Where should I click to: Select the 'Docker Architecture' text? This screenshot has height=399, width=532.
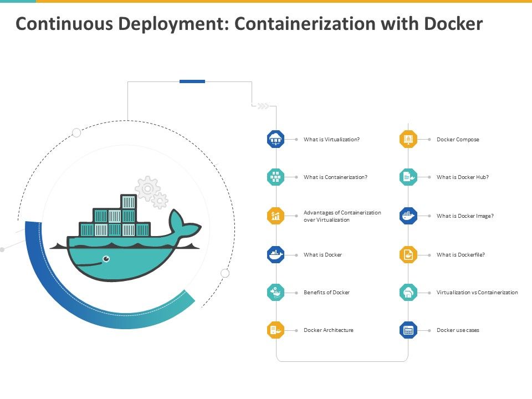tap(329, 330)
